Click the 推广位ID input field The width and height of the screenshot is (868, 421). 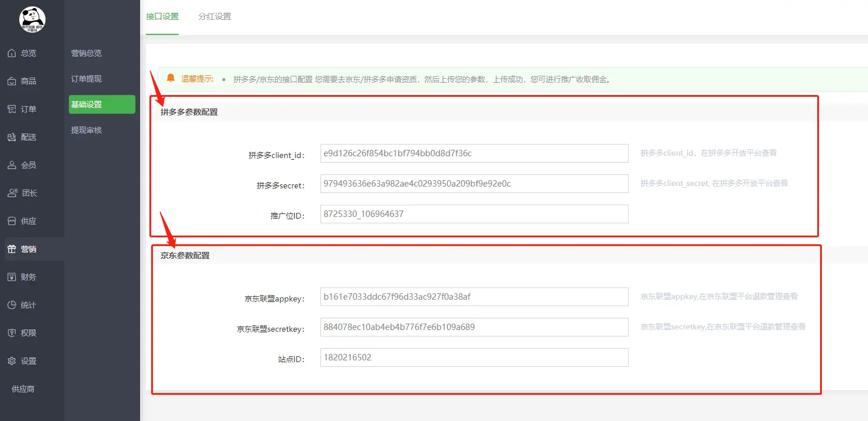click(x=475, y=214)
